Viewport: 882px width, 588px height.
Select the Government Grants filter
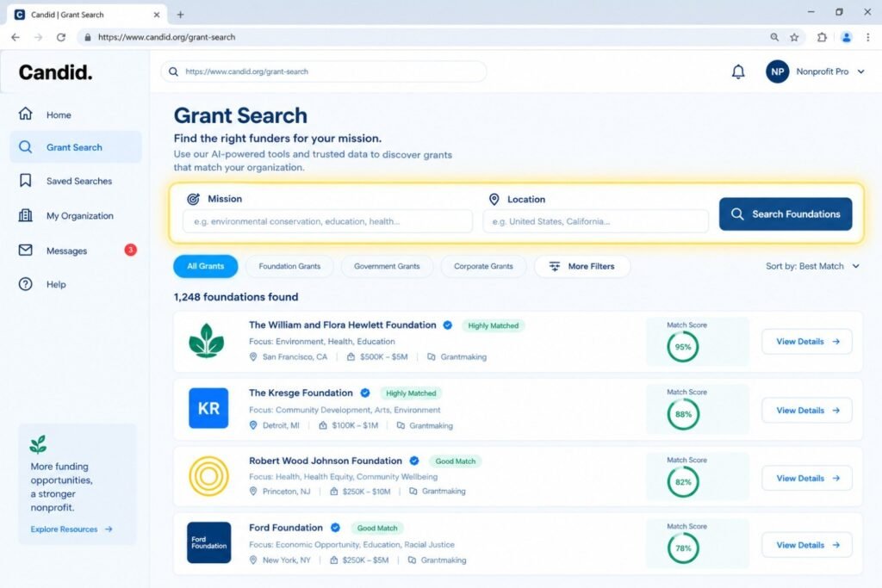coord(387,267)
